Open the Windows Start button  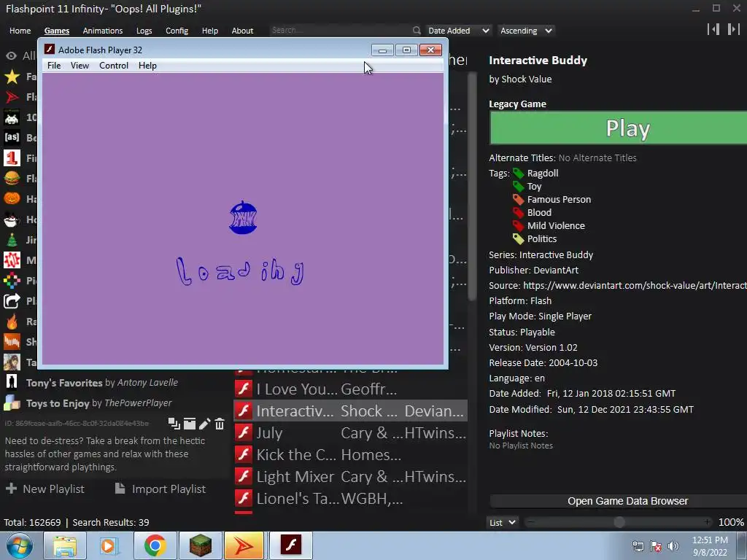pos(20,545)
